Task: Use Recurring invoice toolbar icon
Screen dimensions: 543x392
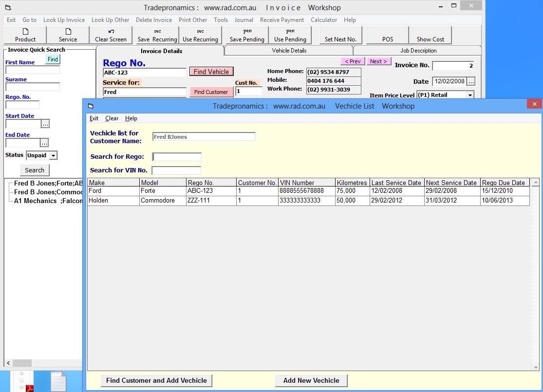Action: 200,35
